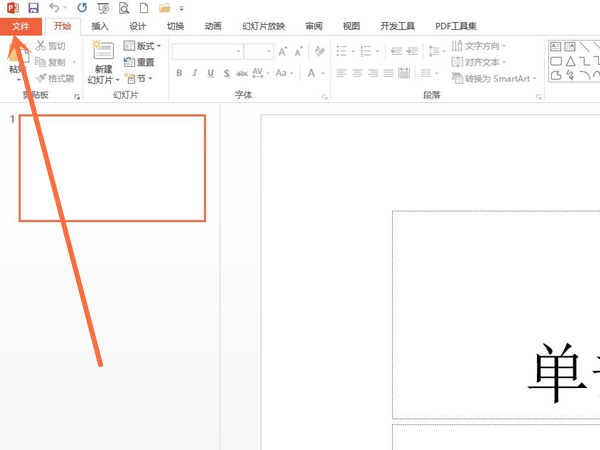Open the clipboard group dialog launcher
The image size is (600, 450).
[x=77, y=97]
